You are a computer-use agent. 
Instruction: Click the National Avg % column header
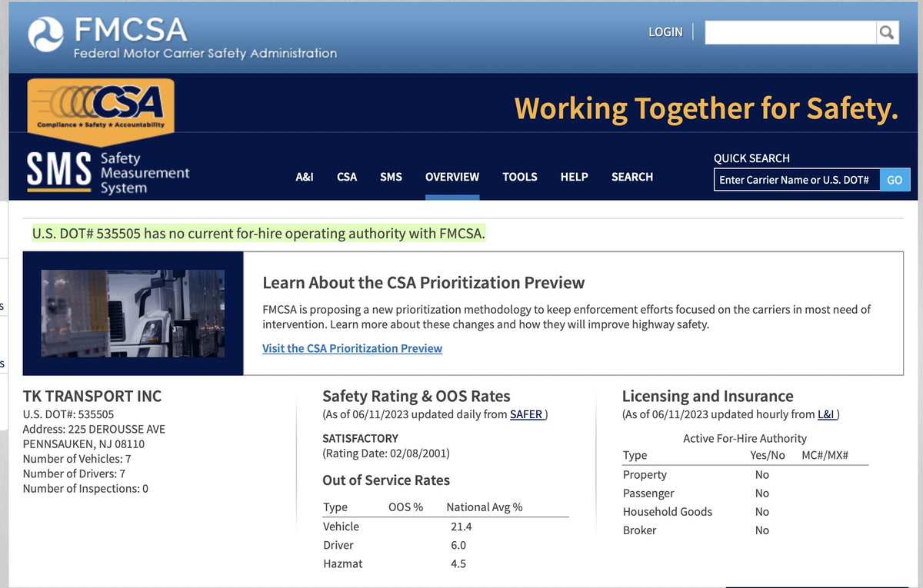[485, 507]
